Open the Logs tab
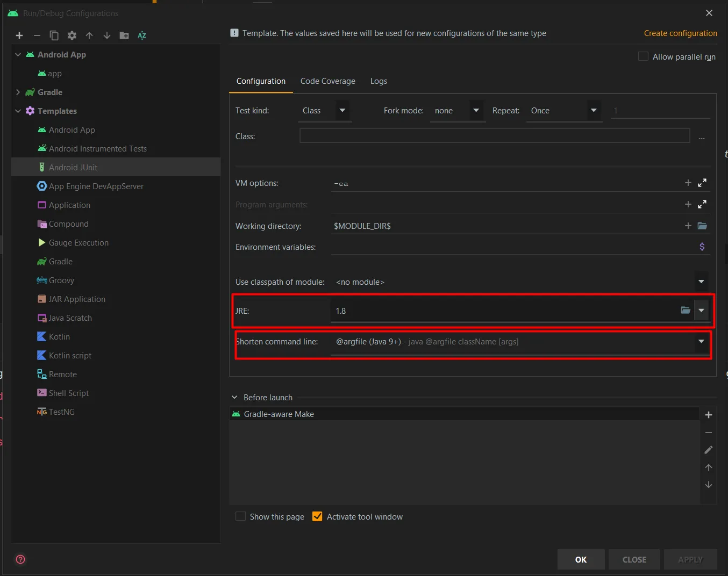Screen dimensions: 728x576 tap(379, 81)
